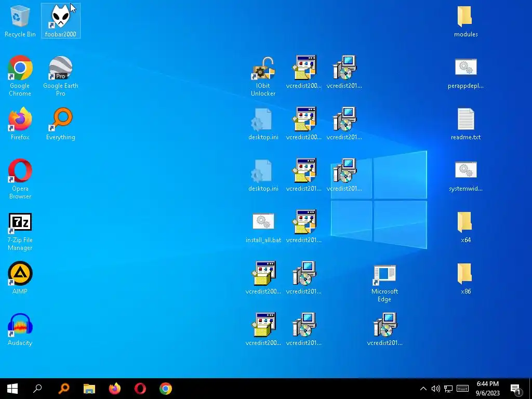The image size is (532, 399).
Task: Select desktop.ini directly above install_all.bat
Action: click(x=263, y=176)
